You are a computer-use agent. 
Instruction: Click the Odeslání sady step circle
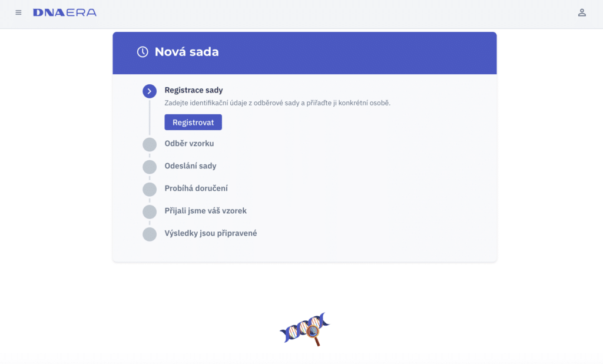(x=150, y=167)
